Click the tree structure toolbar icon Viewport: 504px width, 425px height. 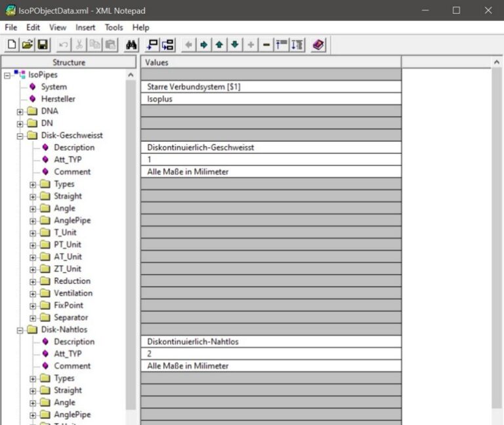168,45
